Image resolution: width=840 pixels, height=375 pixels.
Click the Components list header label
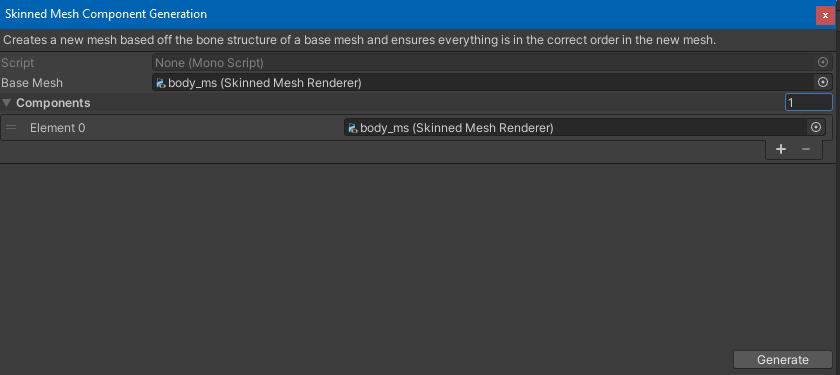[53, 103]
